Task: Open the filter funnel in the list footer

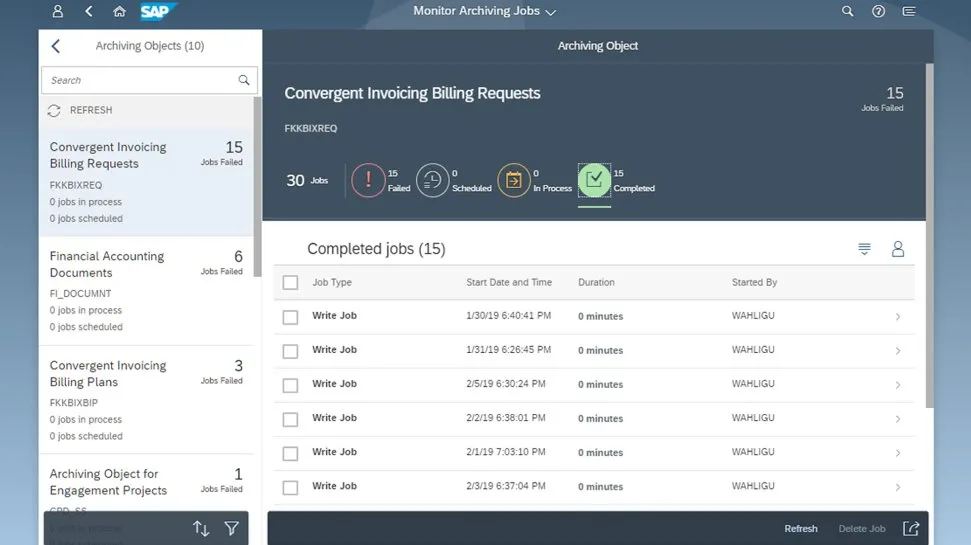Action: click(x=231, y=529)
